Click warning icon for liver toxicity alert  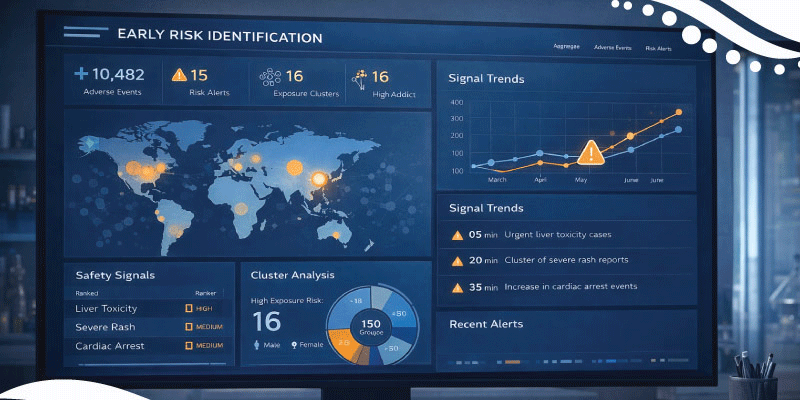point(458,235)
